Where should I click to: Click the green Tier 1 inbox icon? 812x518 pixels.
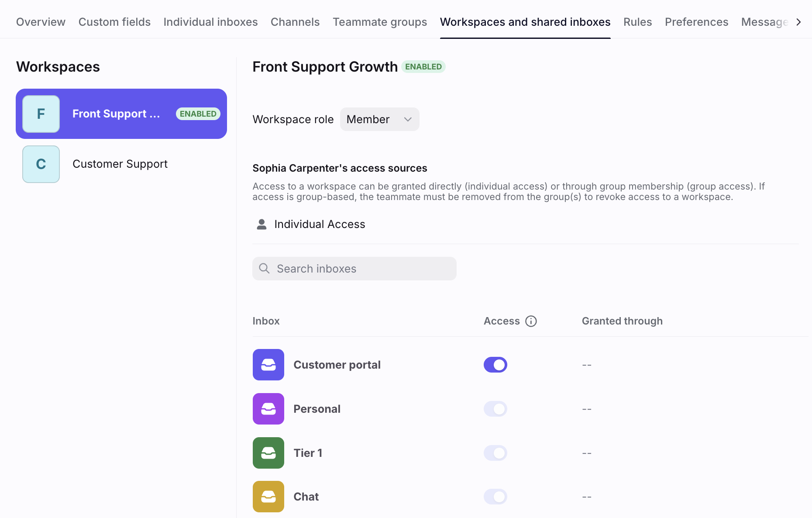(268, 453)
